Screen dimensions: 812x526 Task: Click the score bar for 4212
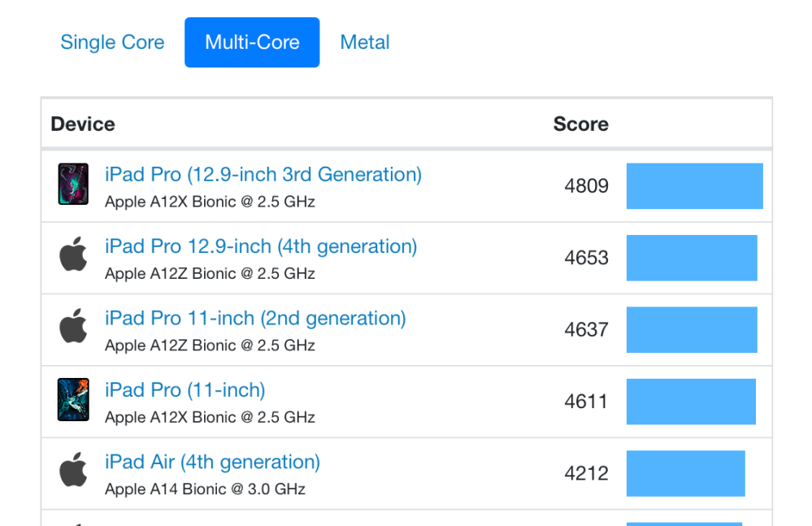686,474
